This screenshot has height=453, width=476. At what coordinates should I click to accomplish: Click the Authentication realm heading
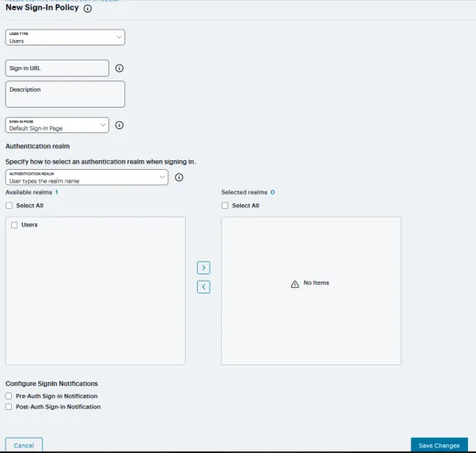[x=37, y=146]
